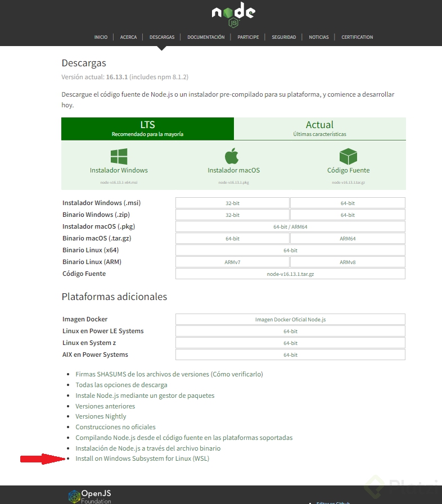Click the Descargas page heading
This screenshot has width=442, height=504.
[84, 63]
